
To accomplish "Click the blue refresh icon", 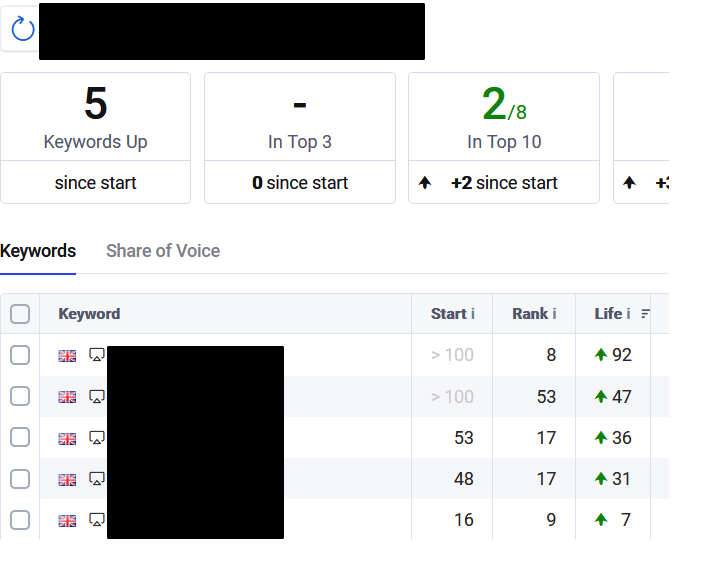I will tap(22, 29).
